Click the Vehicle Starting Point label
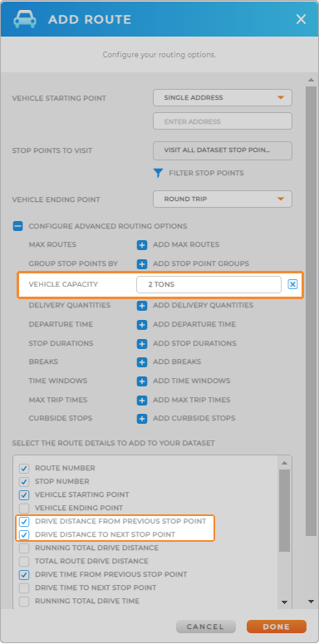 (x=59, y=98)
